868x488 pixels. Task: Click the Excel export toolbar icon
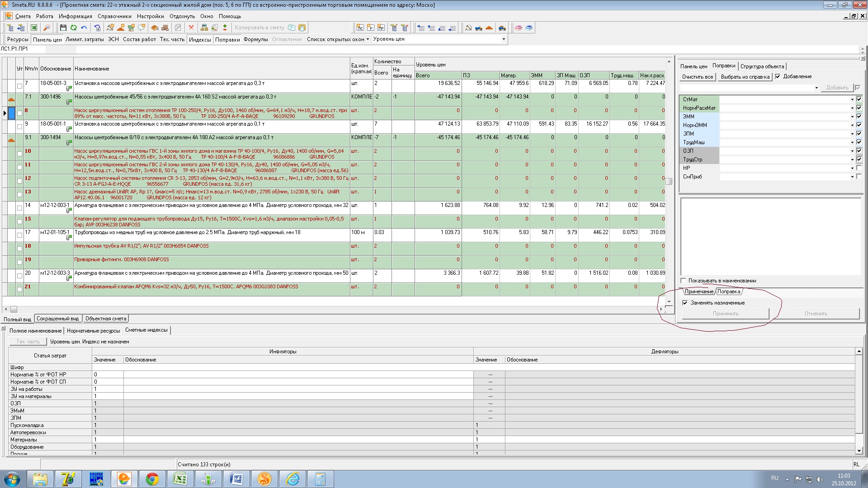click(x=34, y=28)
